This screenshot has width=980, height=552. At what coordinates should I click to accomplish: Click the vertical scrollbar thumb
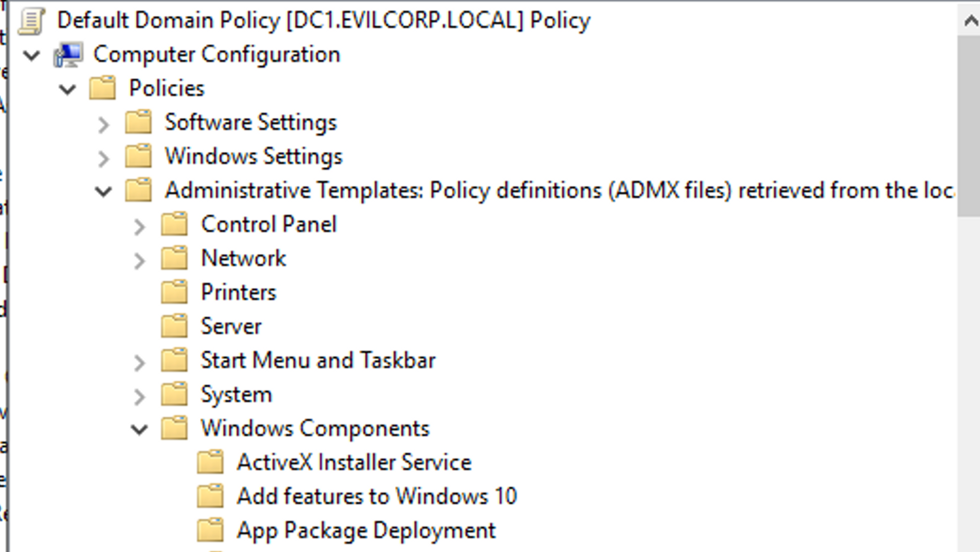click(969, 125)
